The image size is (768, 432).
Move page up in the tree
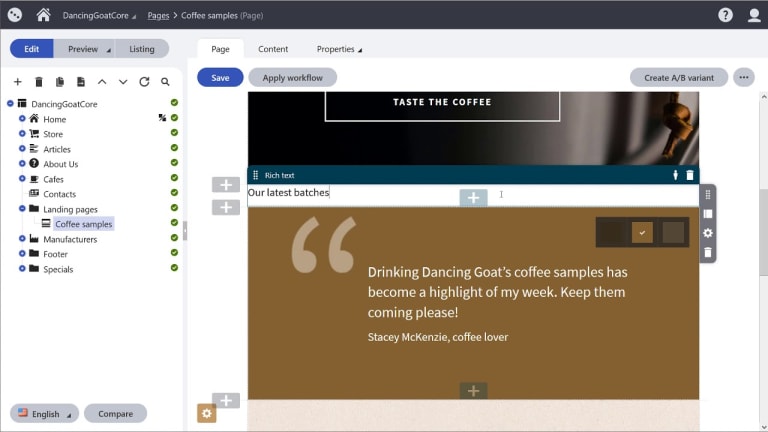[102, 82]
